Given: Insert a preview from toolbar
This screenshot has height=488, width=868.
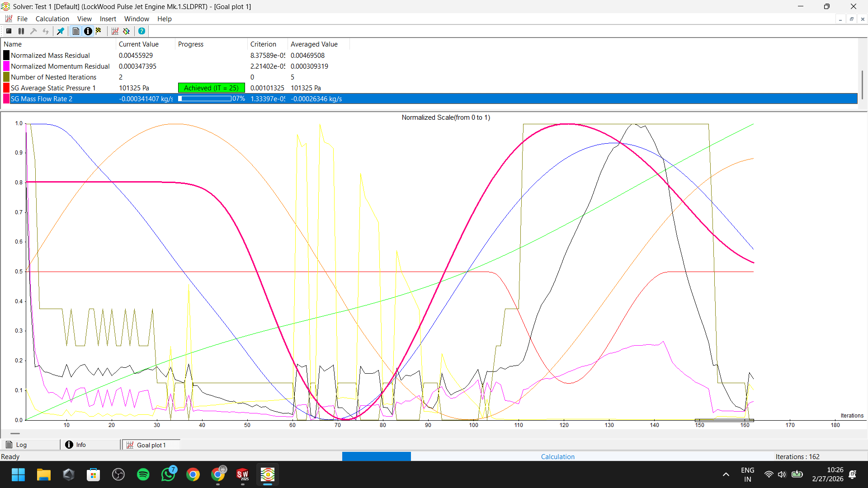Looking at the screenshot, I should 127,31.
